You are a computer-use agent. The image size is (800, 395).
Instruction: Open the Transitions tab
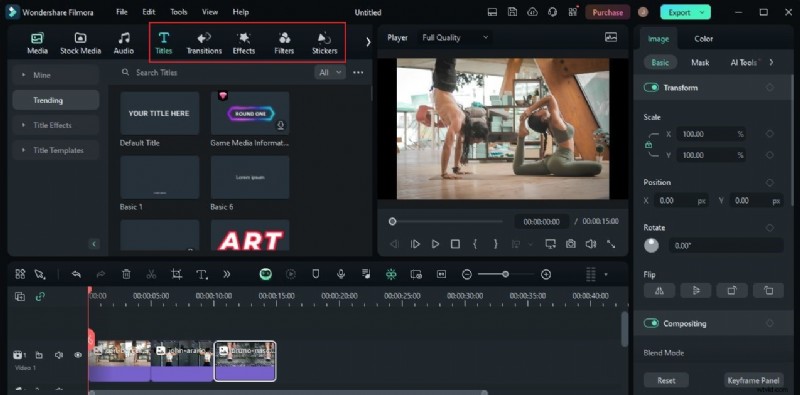click(204, 43)
